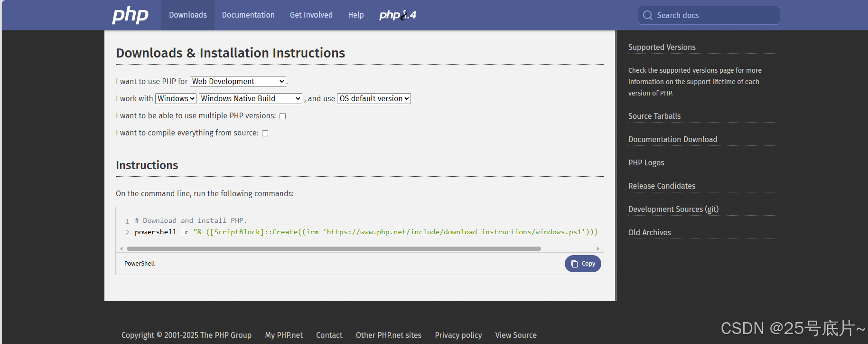The width and height of the screenshot is (868, 344).
Task: Open Other PHP.net sites footer link
Action: pyautogui.click(x=389, y=335)
